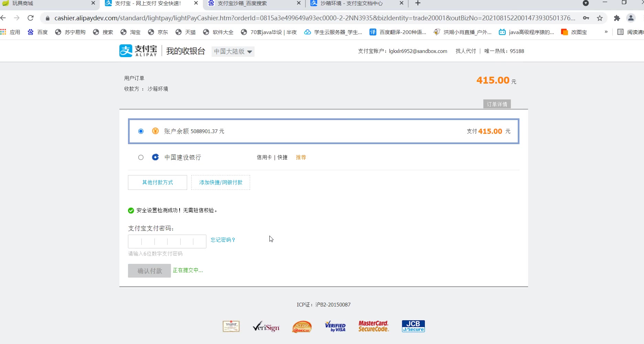Close the 沙箱环境 tab

point(401,3)
